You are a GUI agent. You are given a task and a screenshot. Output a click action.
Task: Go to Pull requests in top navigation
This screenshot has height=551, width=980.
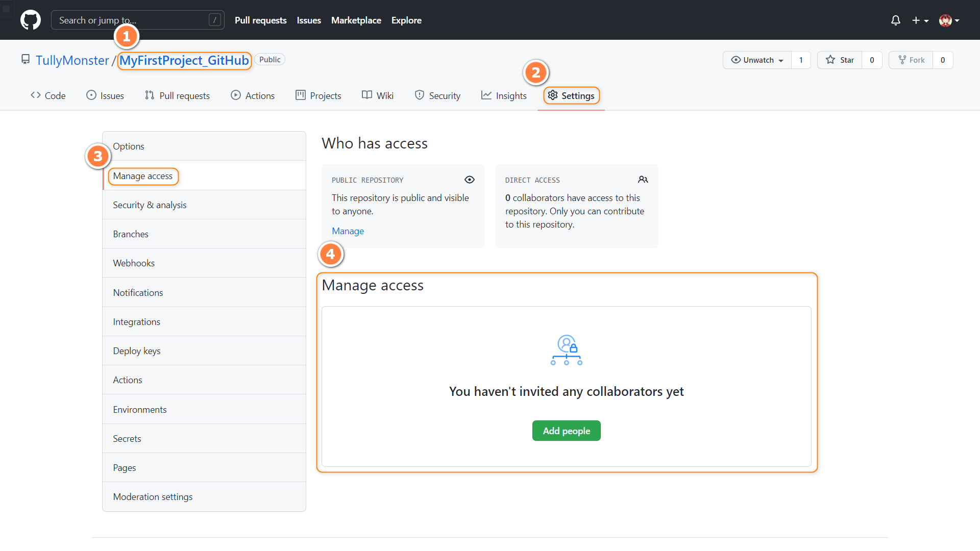pos(261,20)
